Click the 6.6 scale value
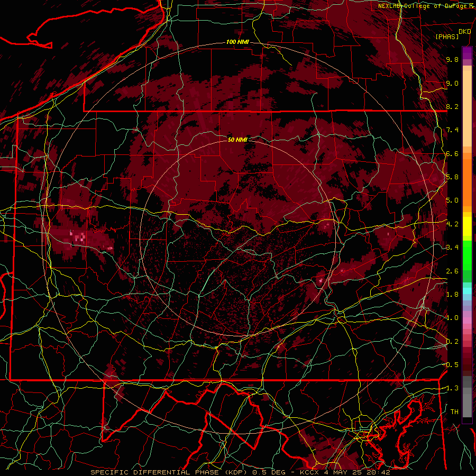 [452, 153]
